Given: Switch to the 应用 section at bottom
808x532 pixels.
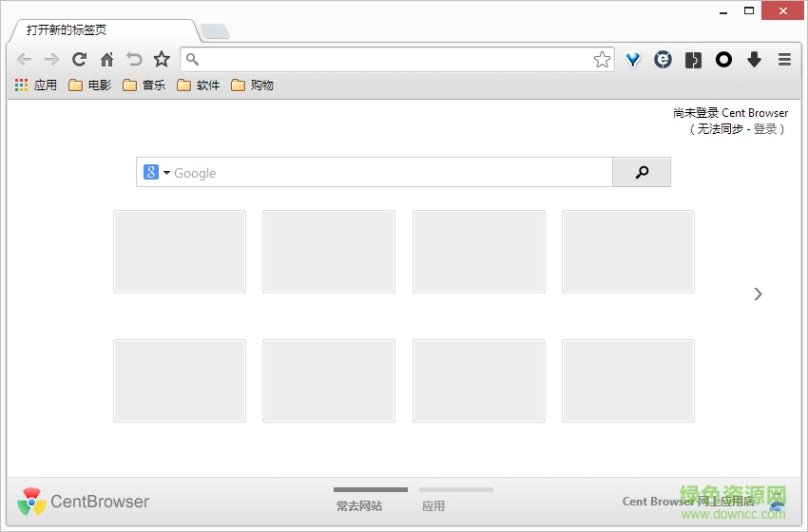Looking at the screenshot, I should [433, 505].
